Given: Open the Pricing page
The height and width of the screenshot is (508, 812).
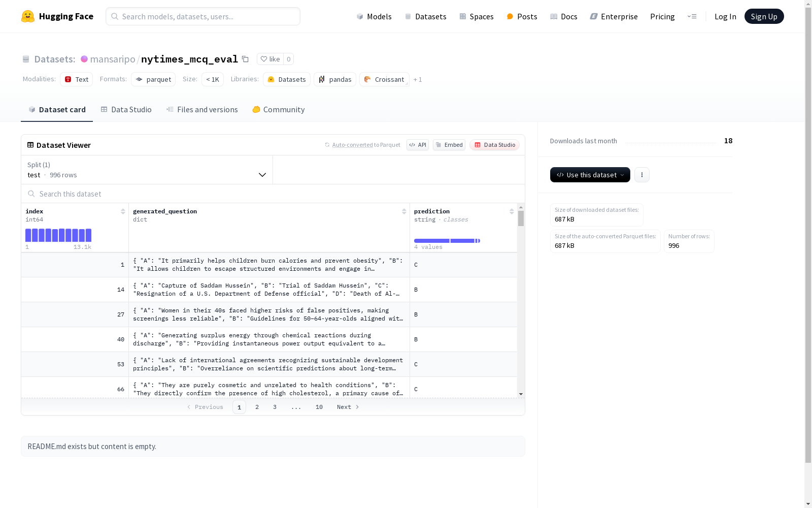Looking at the screenshot, I should tap(662, 16).
